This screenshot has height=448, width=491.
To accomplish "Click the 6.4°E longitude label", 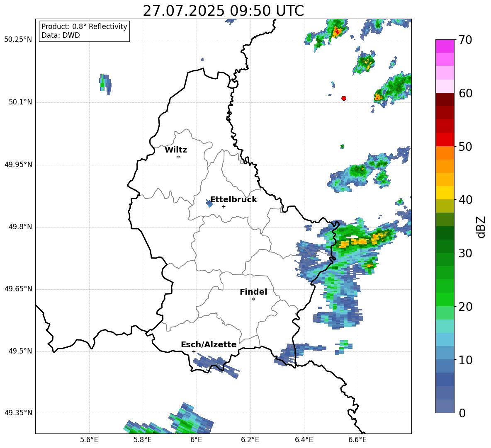I will pyautogui.click(x=304, y=440).
